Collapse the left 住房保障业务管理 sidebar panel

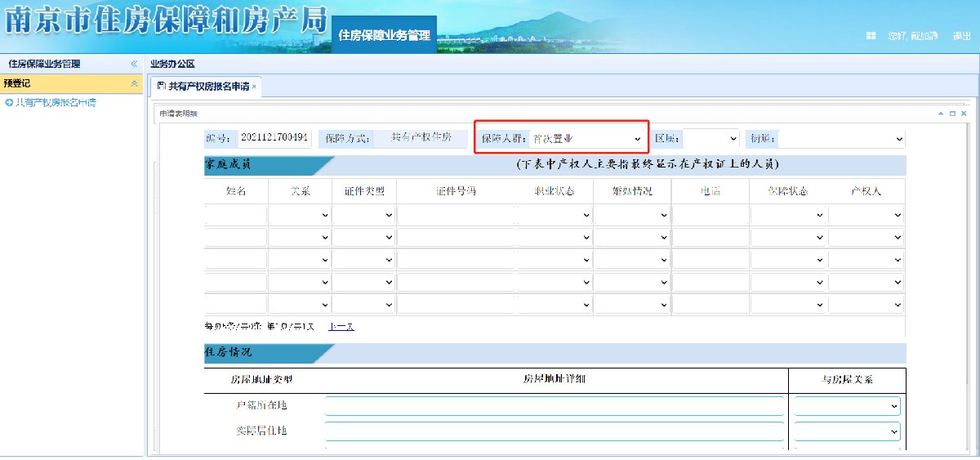(134, 64)
